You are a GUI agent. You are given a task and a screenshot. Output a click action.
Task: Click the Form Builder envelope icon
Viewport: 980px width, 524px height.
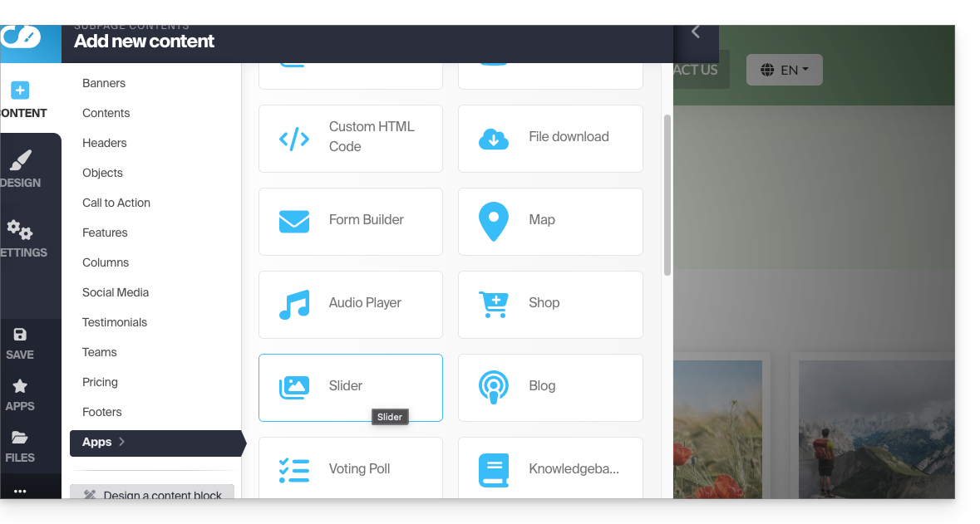294,222
